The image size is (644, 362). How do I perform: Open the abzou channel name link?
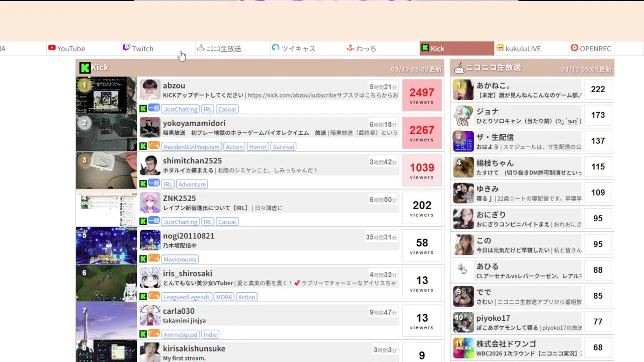(174, 85)
